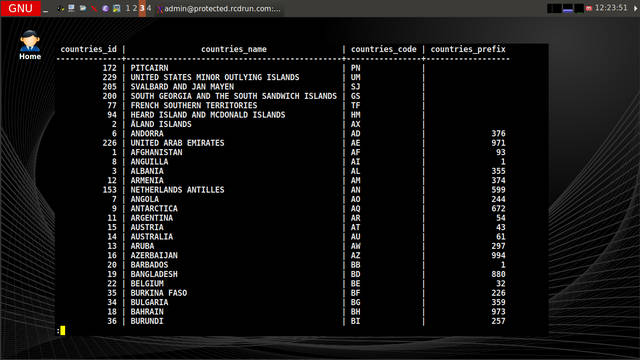Click prefix 971 in United Arab Emirates row
Image resolution: width=640 pixels, height=360 pixels.
(x=498, y=143)
